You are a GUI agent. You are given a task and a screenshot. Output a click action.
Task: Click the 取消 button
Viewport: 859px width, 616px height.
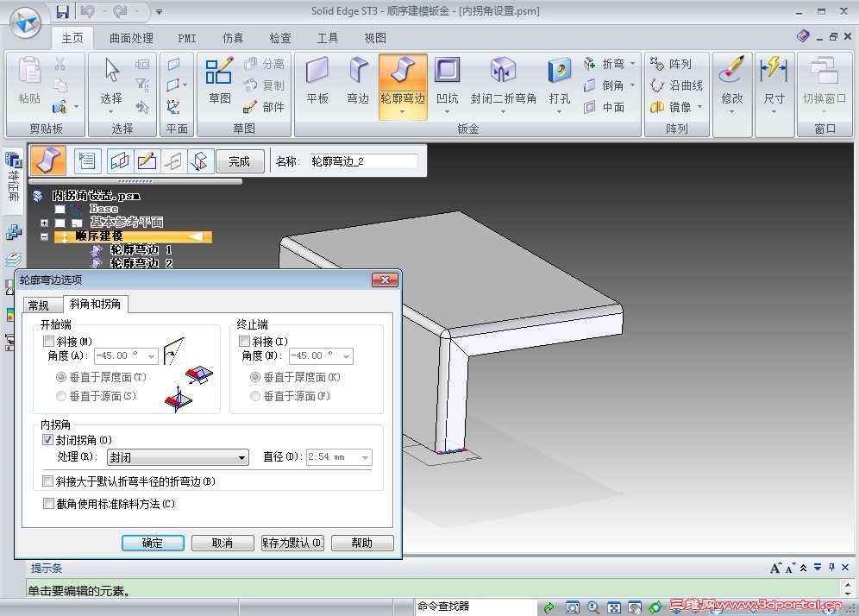(223, 543)
